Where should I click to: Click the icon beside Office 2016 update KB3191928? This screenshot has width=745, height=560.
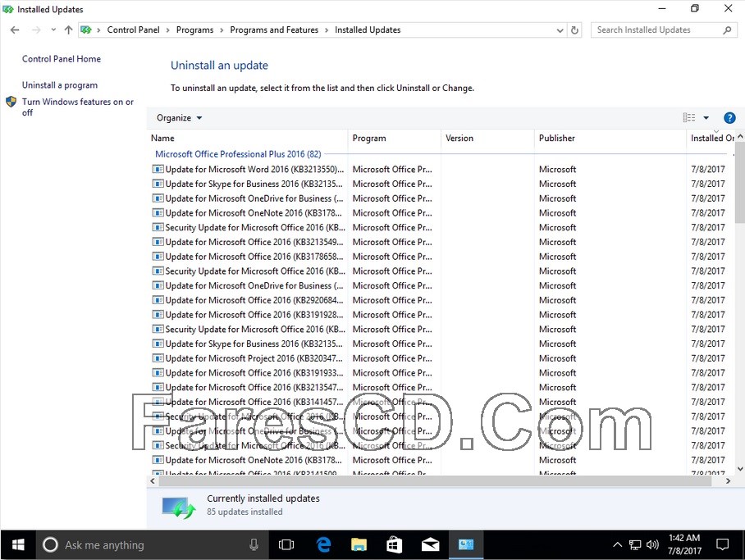(158, 314)
